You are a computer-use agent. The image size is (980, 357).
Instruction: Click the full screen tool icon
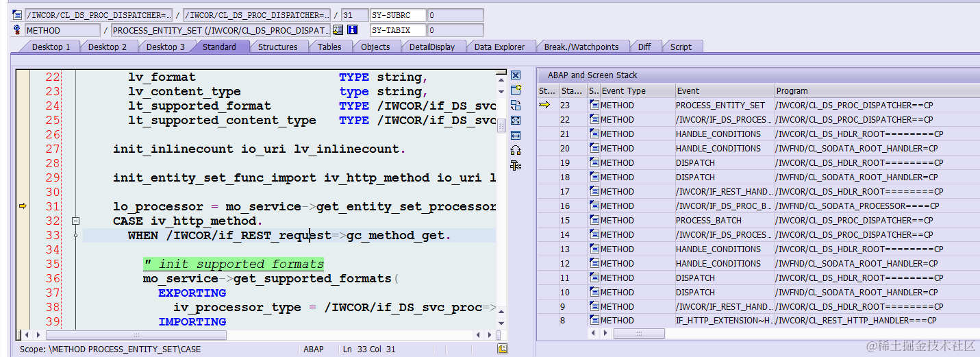(516, 120)
